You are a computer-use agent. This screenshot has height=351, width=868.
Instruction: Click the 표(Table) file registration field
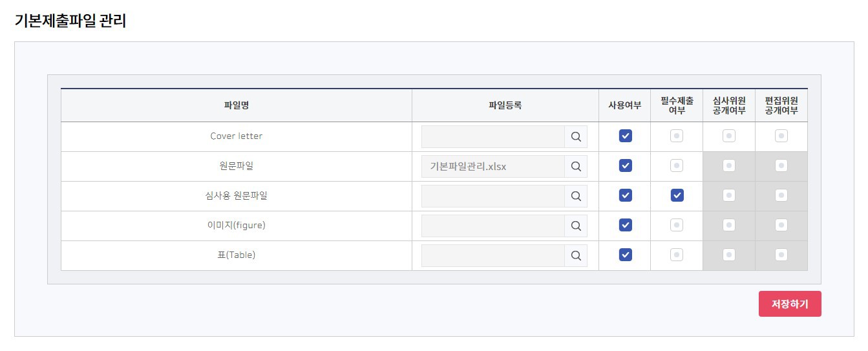493,255
